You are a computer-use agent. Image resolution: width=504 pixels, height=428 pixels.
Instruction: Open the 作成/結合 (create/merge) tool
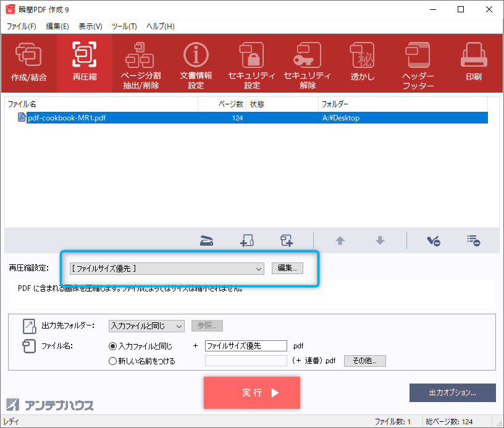pos(28,62)
